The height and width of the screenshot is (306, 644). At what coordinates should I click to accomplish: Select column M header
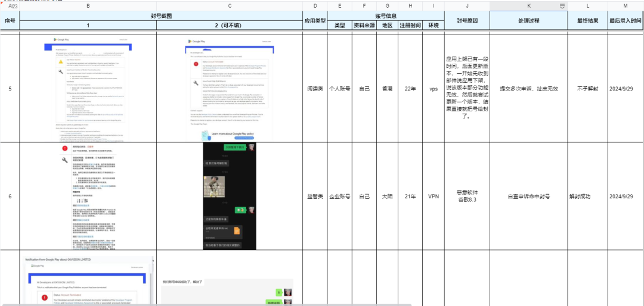pyautogui.click(x=626, y=6)
